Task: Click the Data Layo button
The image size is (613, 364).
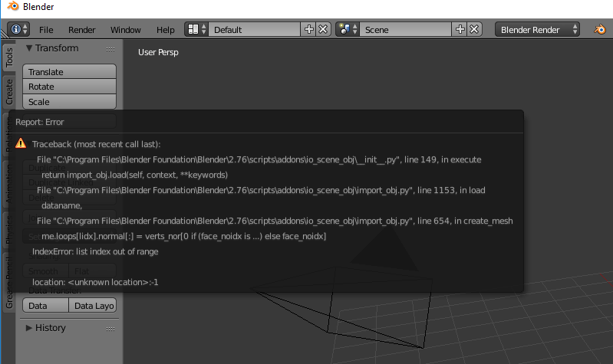Action: click(x=92, y=306)
